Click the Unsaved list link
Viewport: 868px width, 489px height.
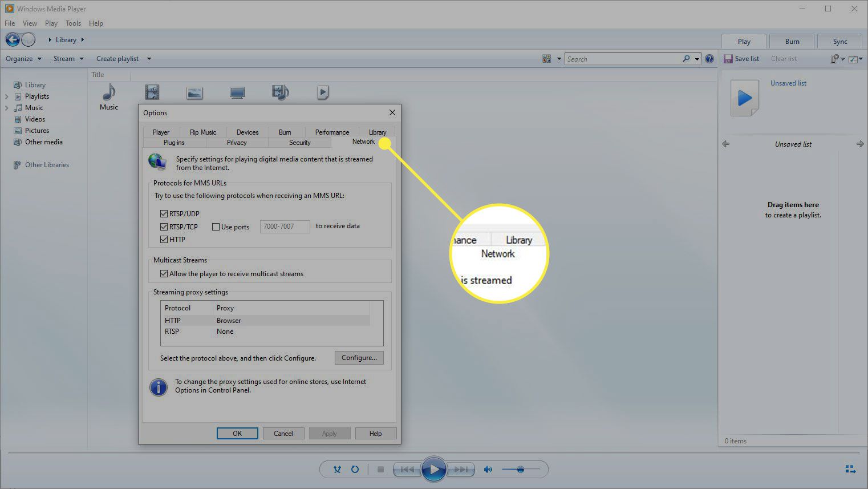pyautogui.click(x=788, y=83)
